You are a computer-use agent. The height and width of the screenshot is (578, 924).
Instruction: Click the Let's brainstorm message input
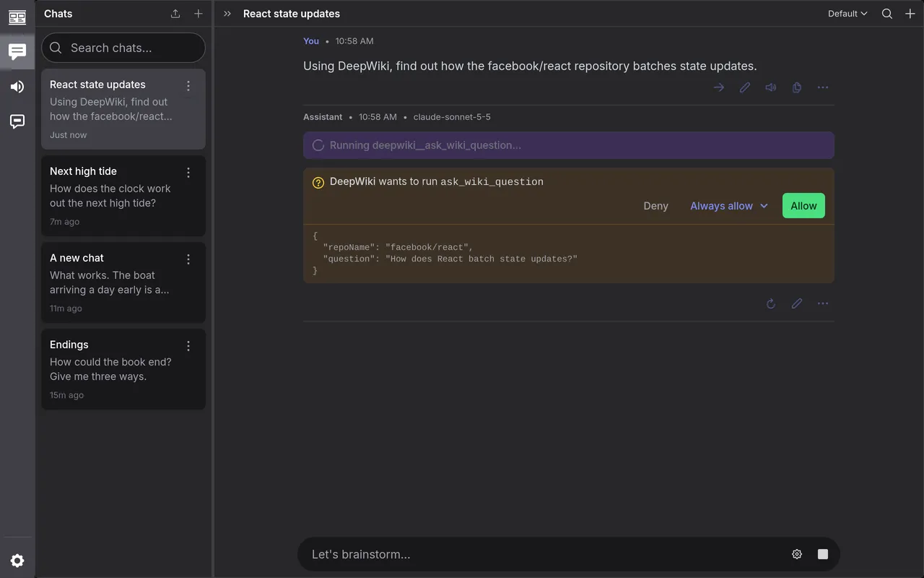pyautogui.click(x=546, y=554)
